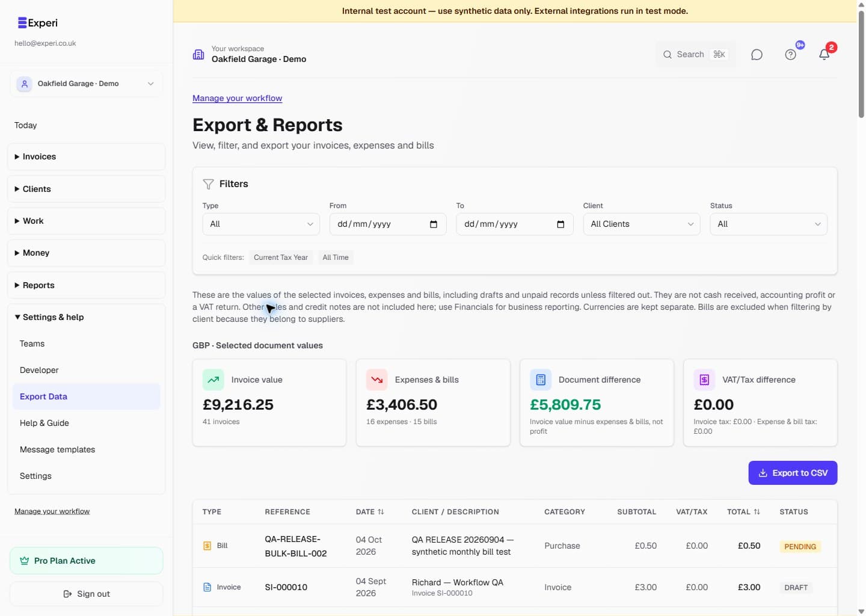Click the page vertical scrollbar

pos(861,64)
